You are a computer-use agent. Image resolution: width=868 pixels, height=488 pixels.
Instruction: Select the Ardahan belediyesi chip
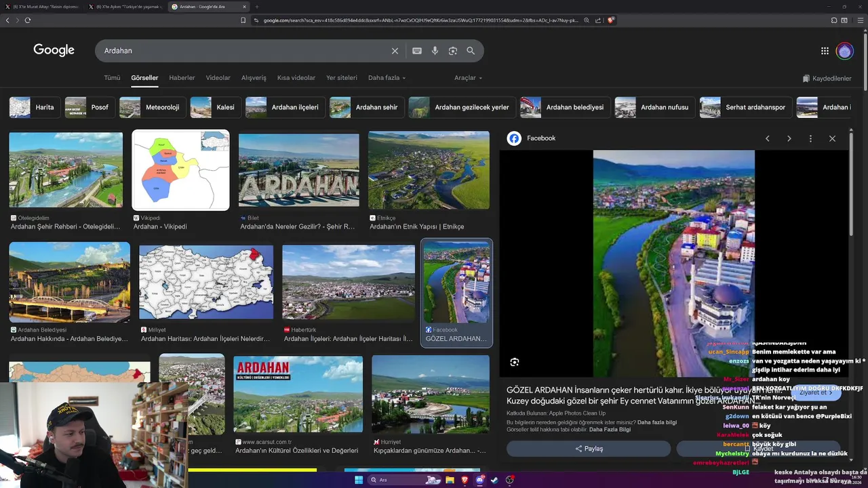[565, 107]
